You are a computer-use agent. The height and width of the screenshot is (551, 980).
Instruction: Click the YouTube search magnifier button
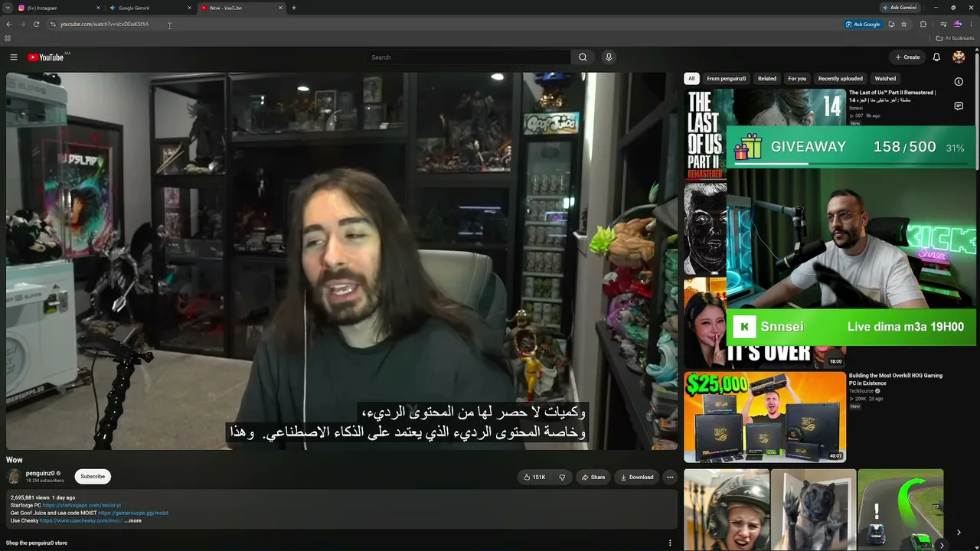click(583, 57)
